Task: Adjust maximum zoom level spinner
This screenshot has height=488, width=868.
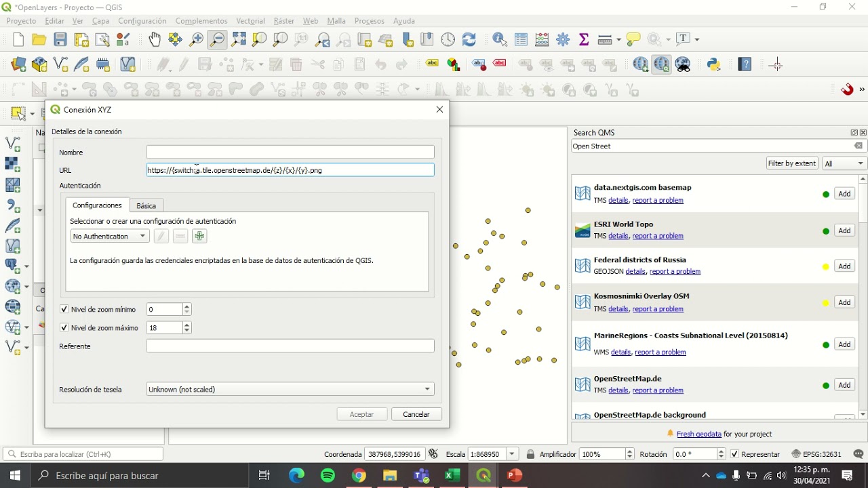Action: [x=187, y=327]
